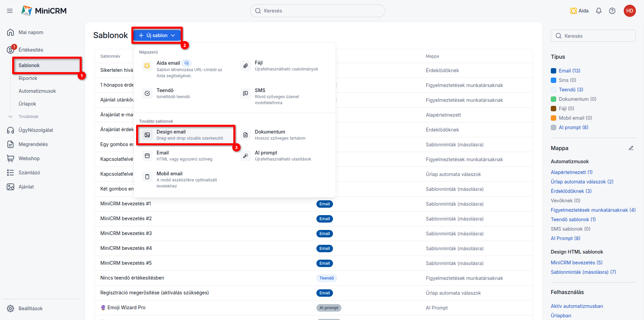Screen dimensions: 644x320
Task: Select Aida email from the menu
Action: (185, 69)
